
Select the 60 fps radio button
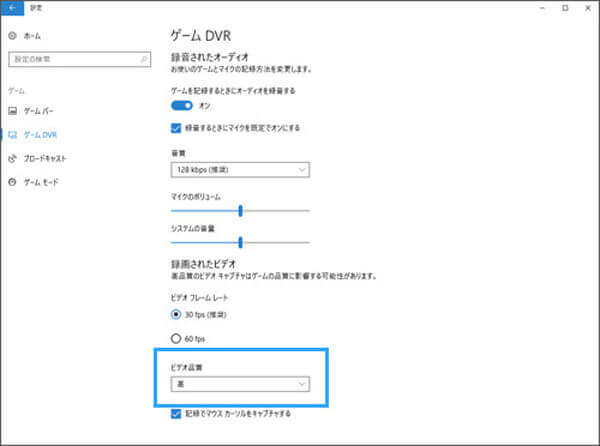coord(176,339)
